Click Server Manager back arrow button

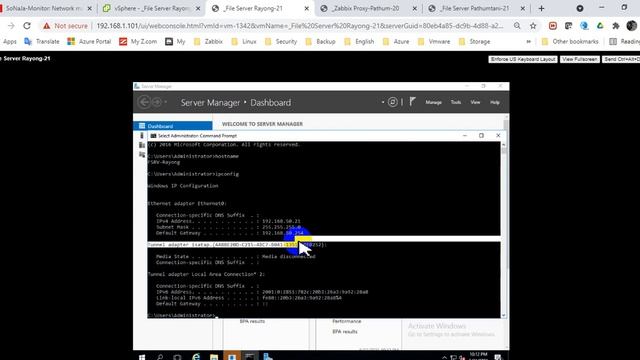[x=144, y=102]
